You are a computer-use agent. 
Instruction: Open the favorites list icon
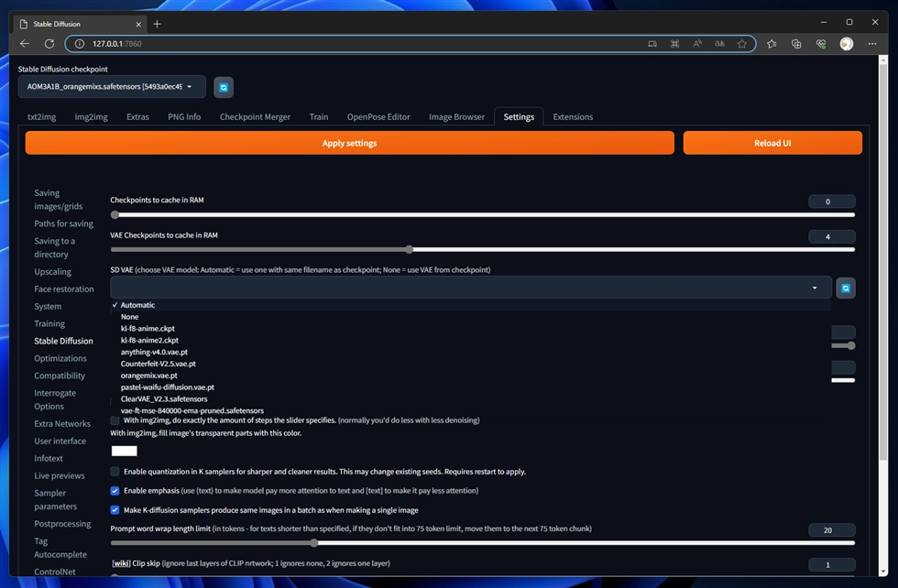point(772,44)
